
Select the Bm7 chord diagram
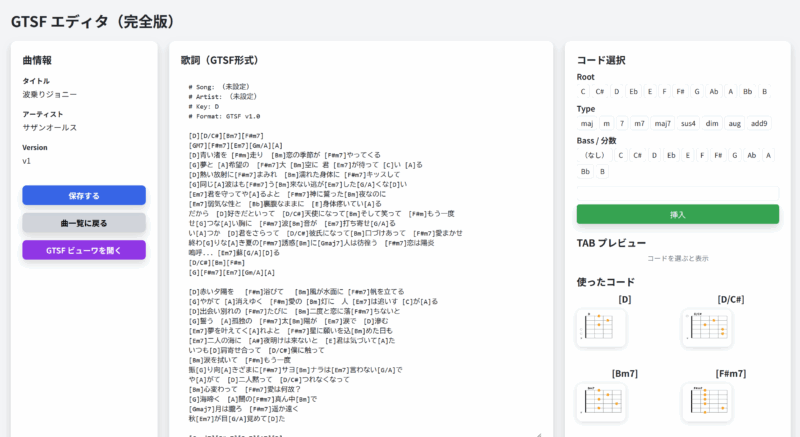[x=601, y=402]
